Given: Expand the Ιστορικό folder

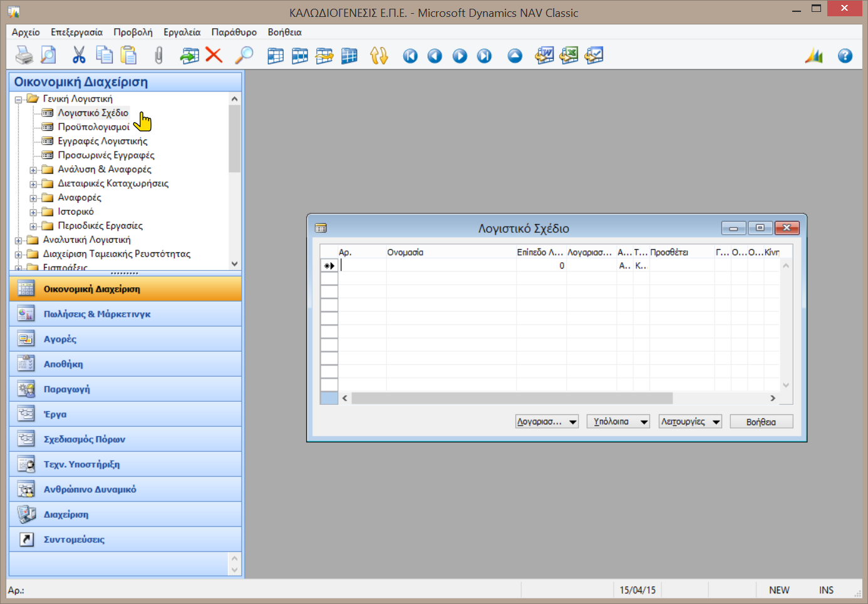Looking at the screenshot, I should click(34, 212).
